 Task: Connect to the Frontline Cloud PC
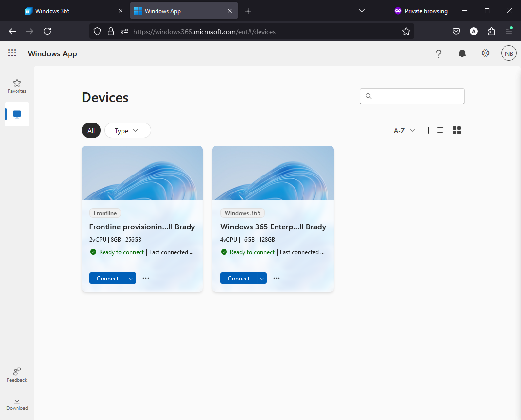click(x=108, y=278)
